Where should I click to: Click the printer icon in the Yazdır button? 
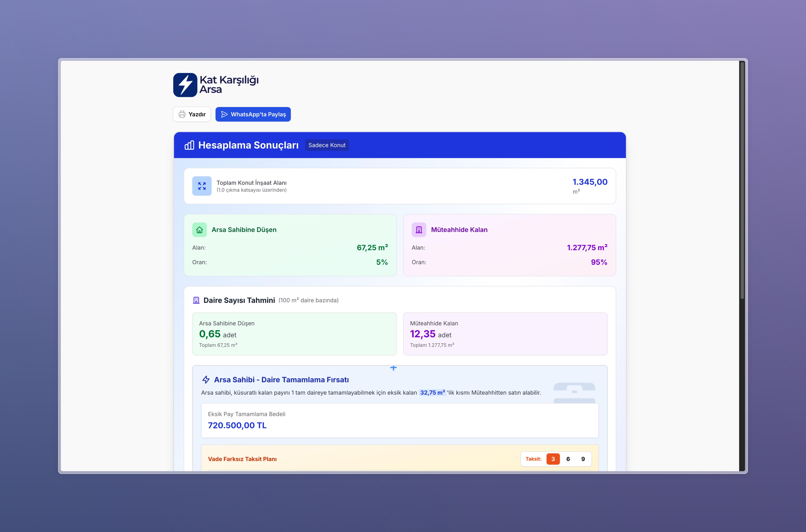click(182, 114)
